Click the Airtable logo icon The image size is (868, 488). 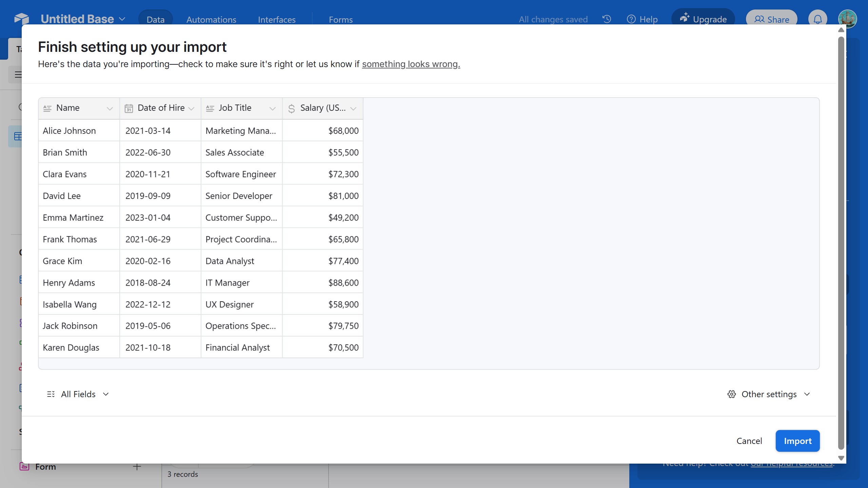tap(22, 19)
